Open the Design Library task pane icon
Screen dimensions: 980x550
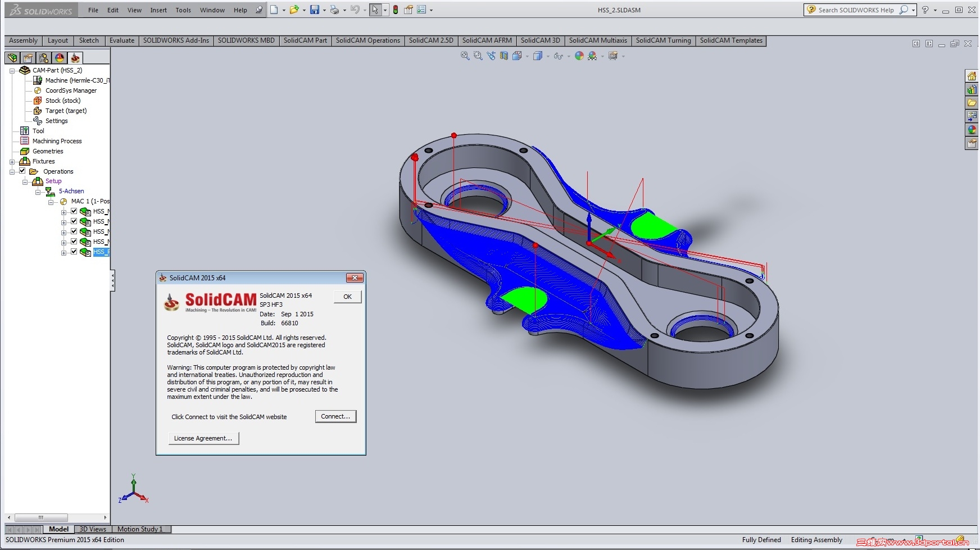[x=972, y=89]
